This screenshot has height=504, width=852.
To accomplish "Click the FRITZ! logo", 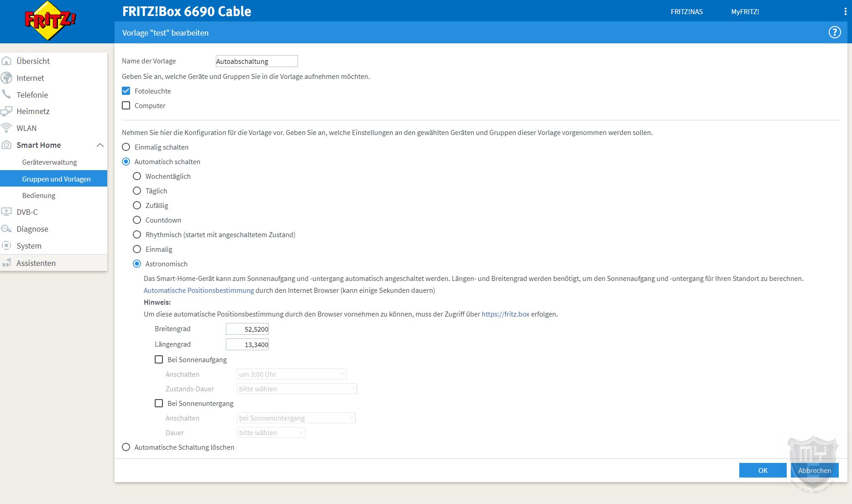I will (50, 21).
